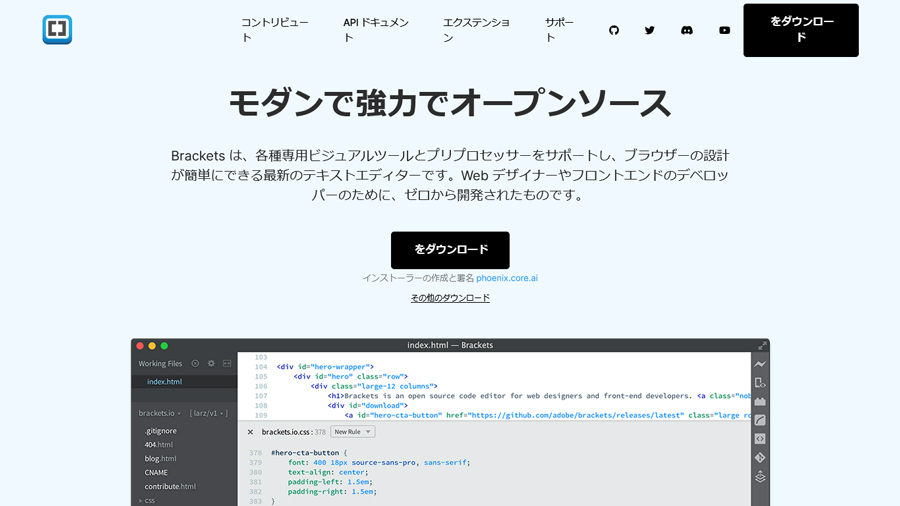This screenshot has height=506, width=900.
Task: Click the Working Files gear icon
Action: click(211, 364)
